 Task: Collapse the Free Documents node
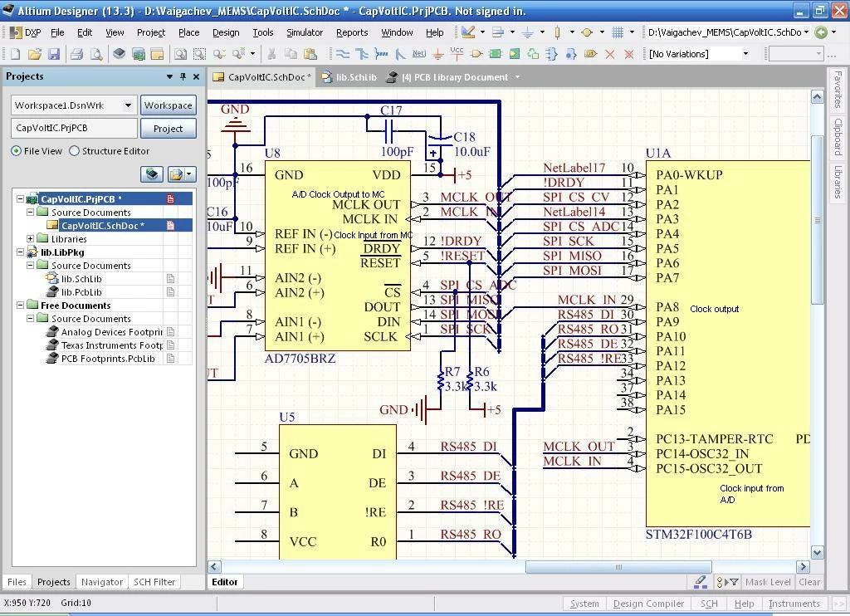tap(20, 306)
